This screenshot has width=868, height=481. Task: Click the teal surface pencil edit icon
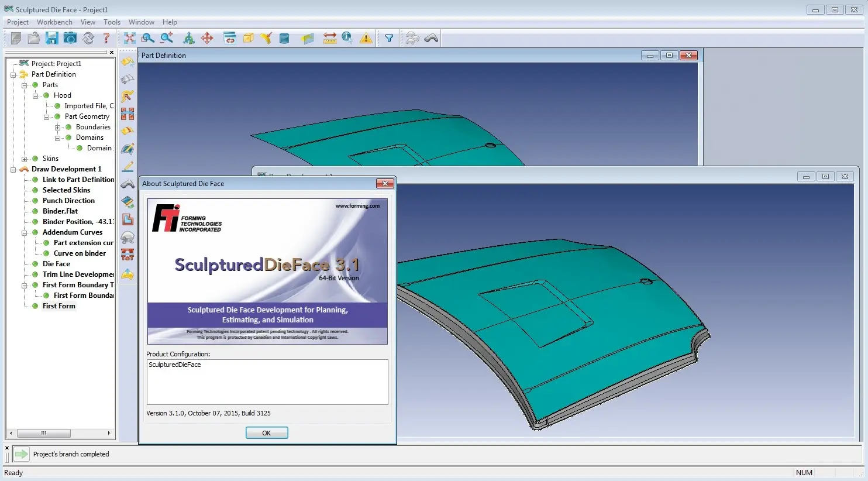128,149
